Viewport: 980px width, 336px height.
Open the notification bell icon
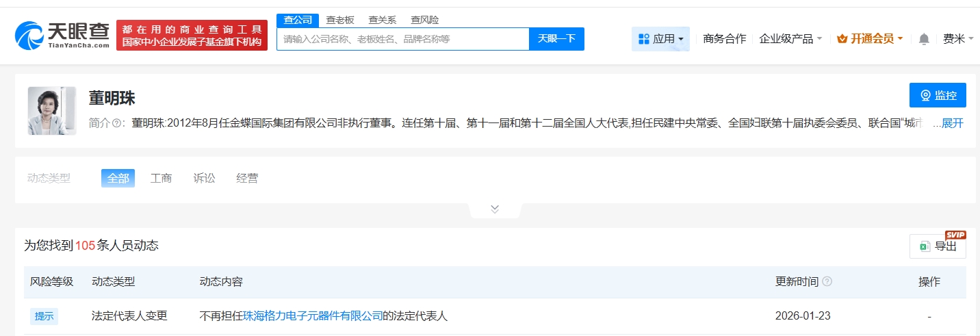(x=924, y=39)
